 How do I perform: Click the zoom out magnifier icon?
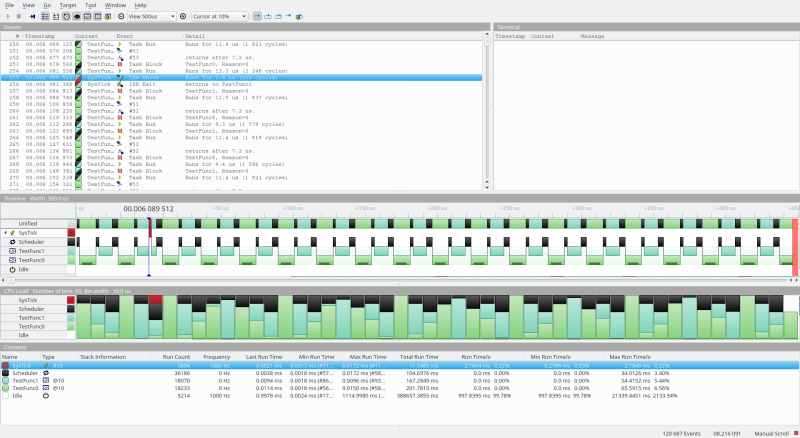coord(121,16)
